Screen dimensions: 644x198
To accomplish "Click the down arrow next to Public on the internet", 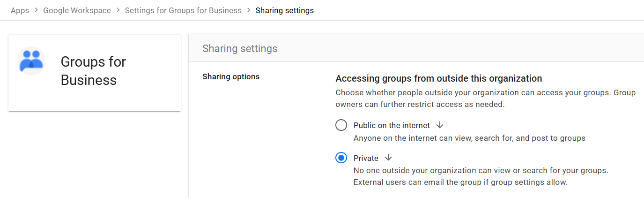I will point(439,125).
